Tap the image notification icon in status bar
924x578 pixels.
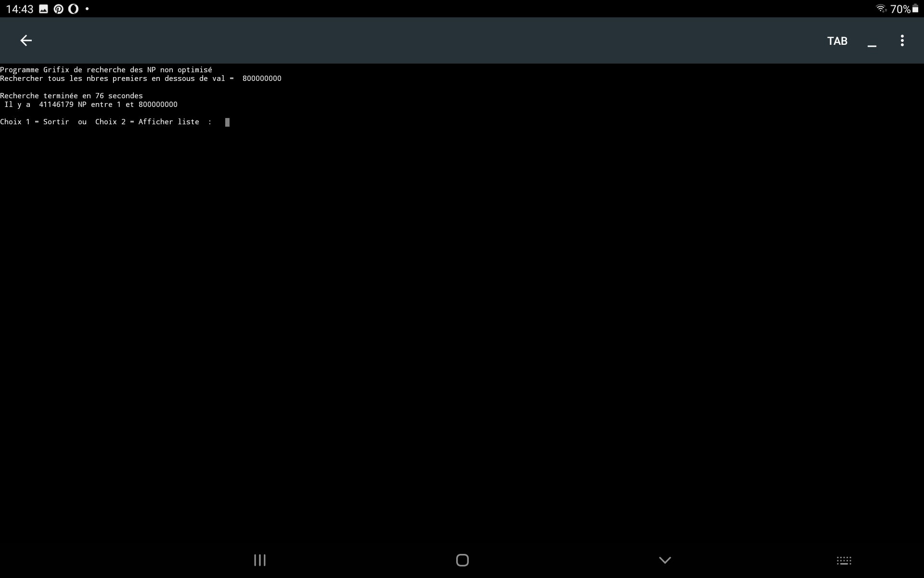pyautogui.click(x=43, y=9)
